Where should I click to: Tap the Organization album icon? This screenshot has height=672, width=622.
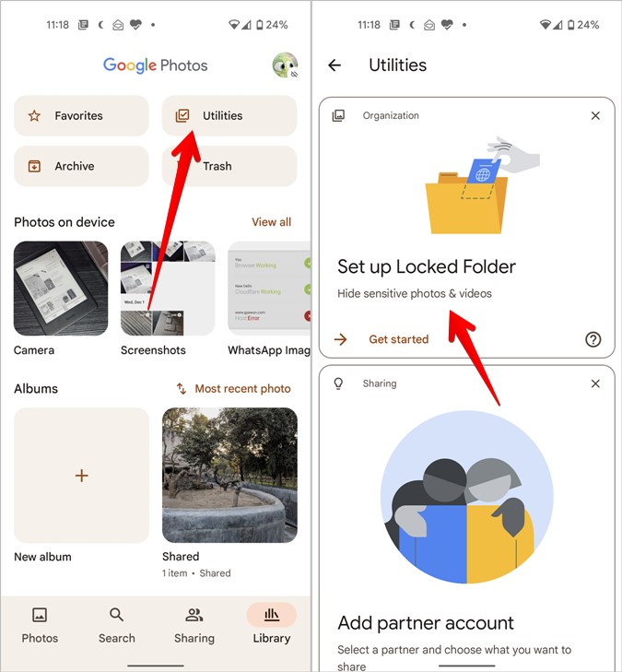point(338,116)
